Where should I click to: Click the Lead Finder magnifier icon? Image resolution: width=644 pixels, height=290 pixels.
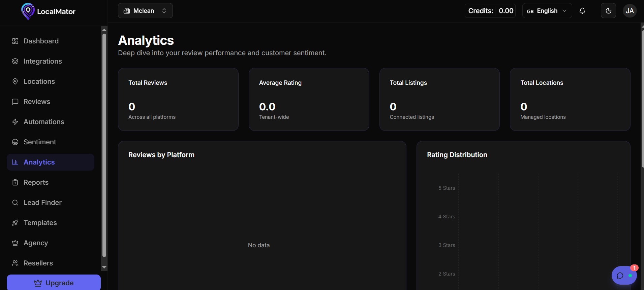15,203
